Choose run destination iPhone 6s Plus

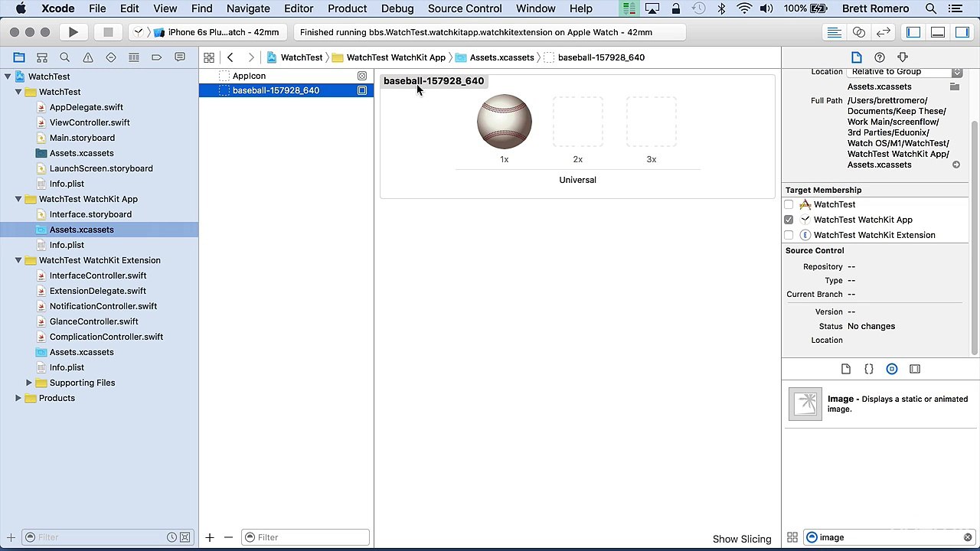217,32
